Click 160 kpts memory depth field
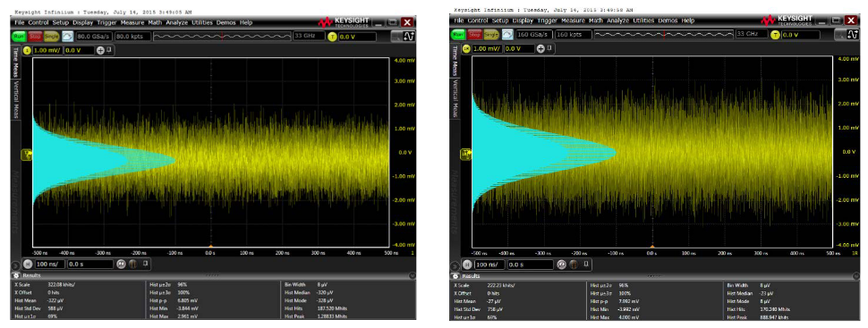This screenshot has height=328, width=868. [574, 34]
